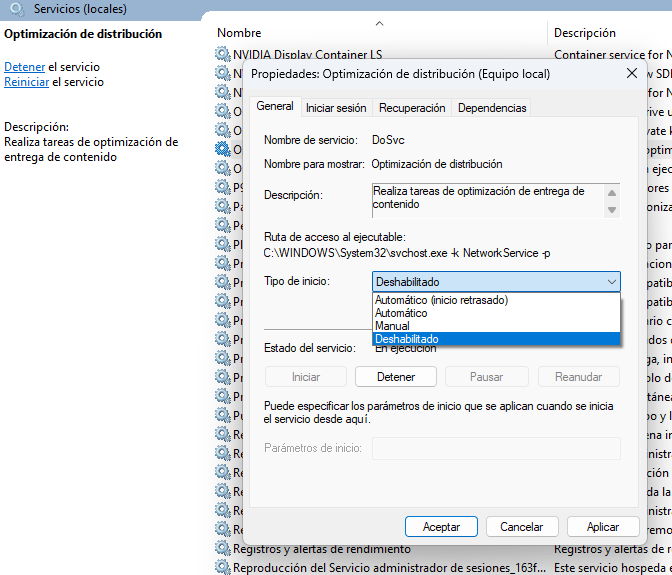
Task: Go to the Dependencias tab
Action: coord(491,107)
